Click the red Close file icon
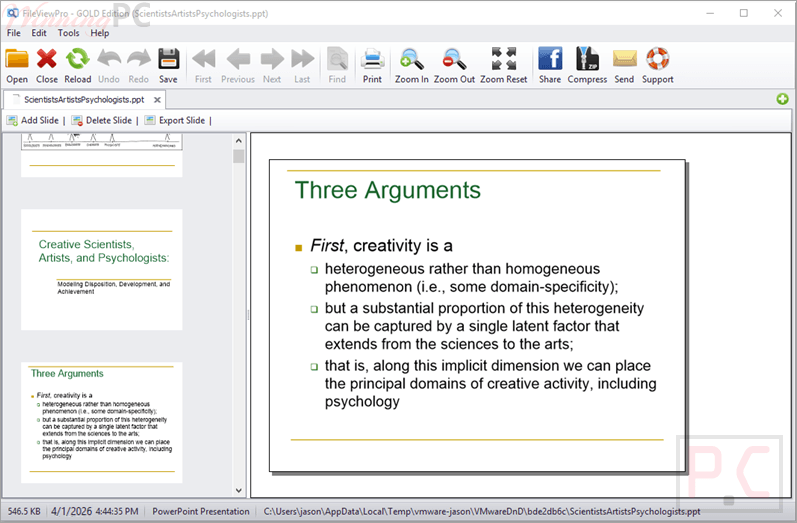The image size is (797, 523). pos(46,59)
